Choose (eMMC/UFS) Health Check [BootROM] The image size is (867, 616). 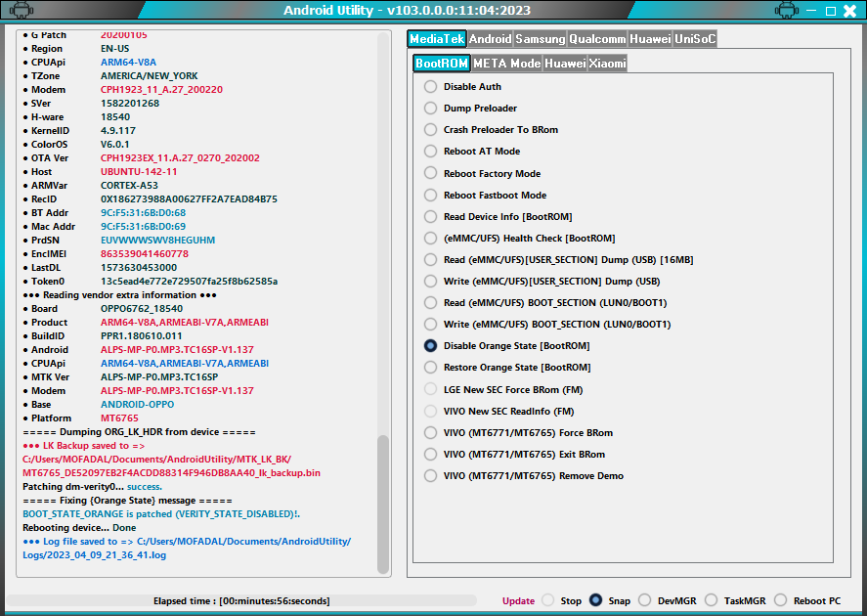tap(430, 239)
